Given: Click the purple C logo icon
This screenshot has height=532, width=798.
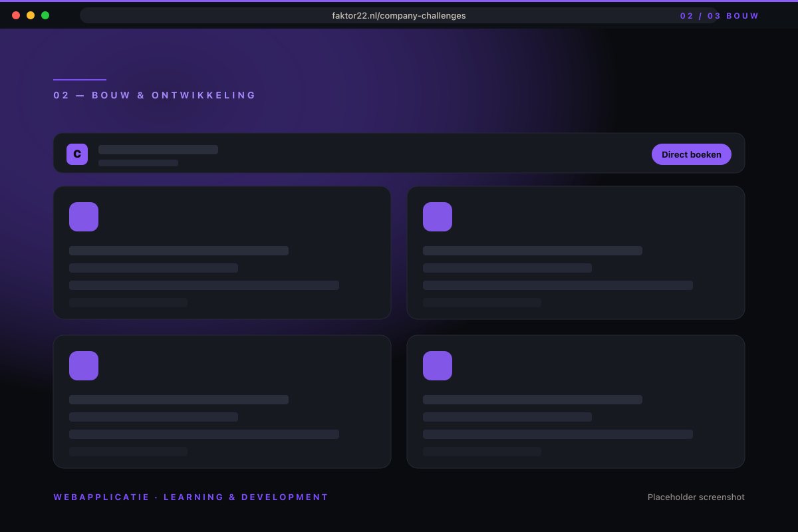Looking at the screenshot, I should pos(77,154).
